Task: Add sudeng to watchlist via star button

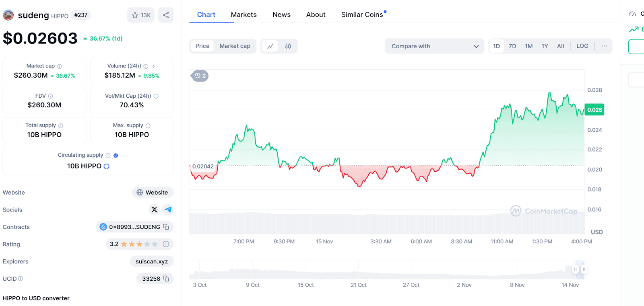Action: coord(141,15)
